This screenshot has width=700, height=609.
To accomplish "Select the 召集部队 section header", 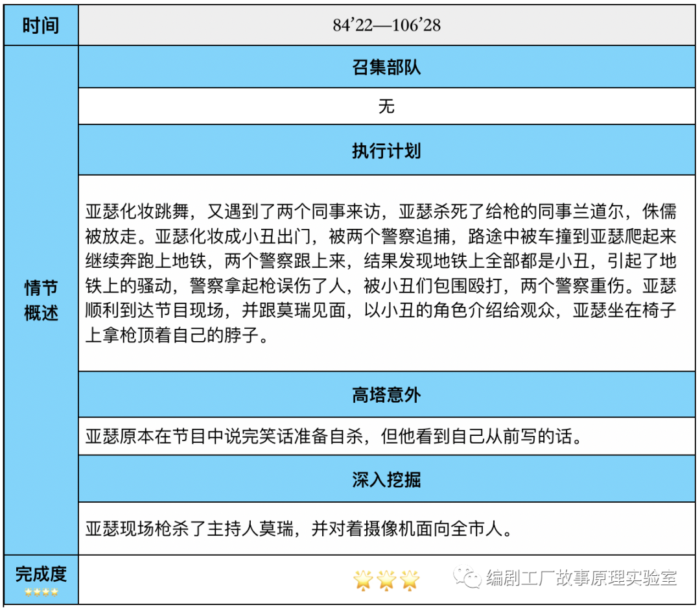I will click(387, 68).
